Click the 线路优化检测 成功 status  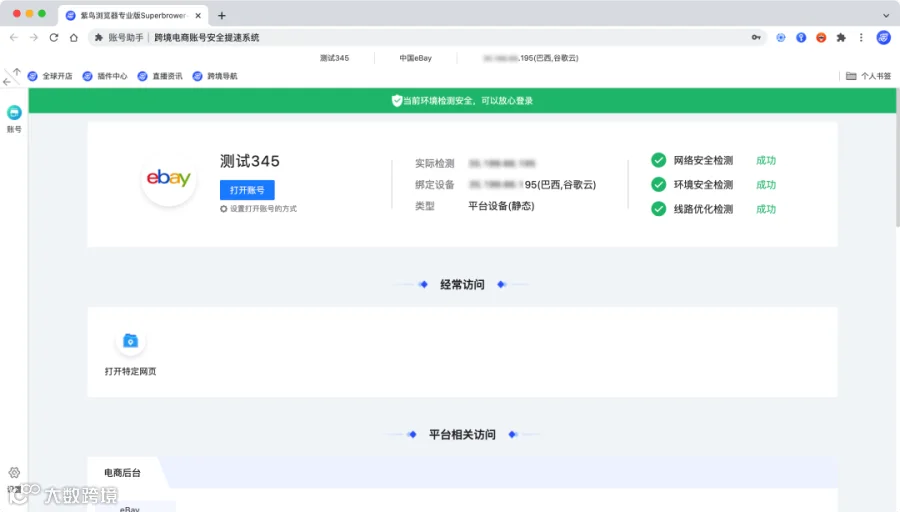(766, 209)
